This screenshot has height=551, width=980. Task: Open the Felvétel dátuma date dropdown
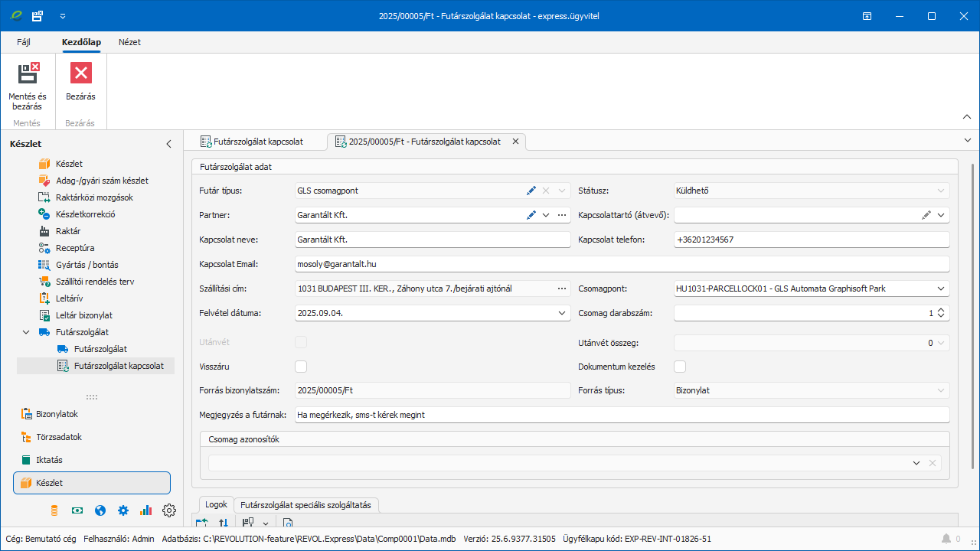(562, 313)
